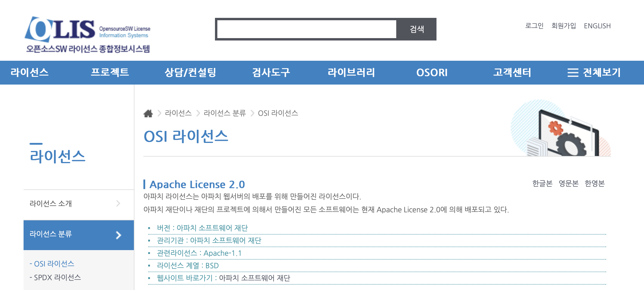Image resolution: width=644 pixels, height=290 pixels.
Task: Open the 프로젝트 main menu
Action: (x=110, y=72)
